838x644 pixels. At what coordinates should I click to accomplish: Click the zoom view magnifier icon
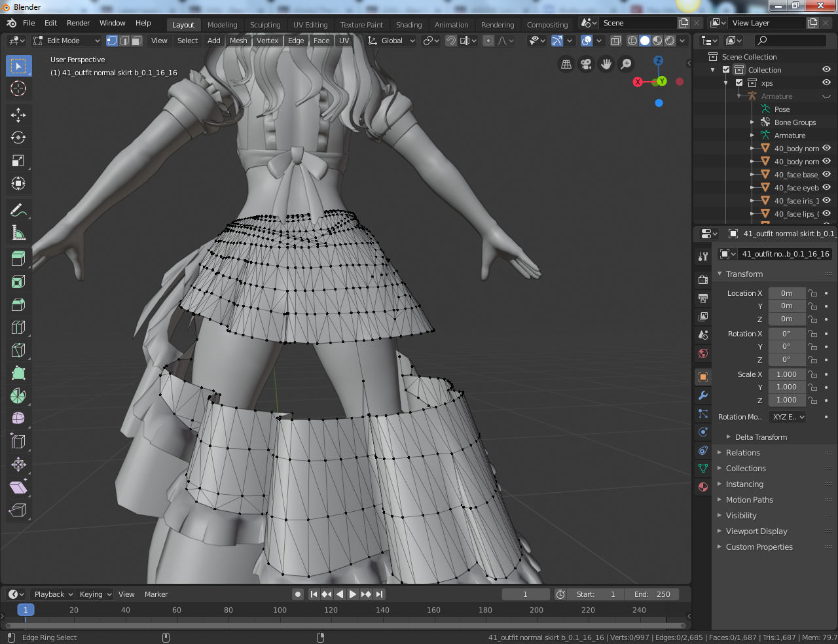point(627,64)
